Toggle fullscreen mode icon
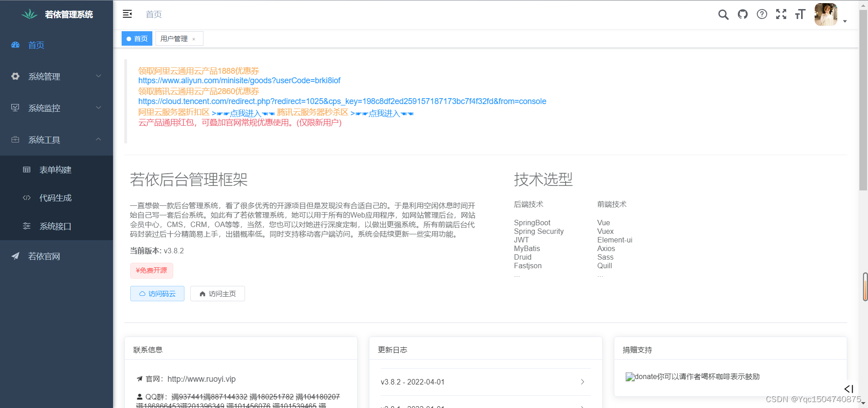This screenshot has height=408, width=868. pos(781,14)
